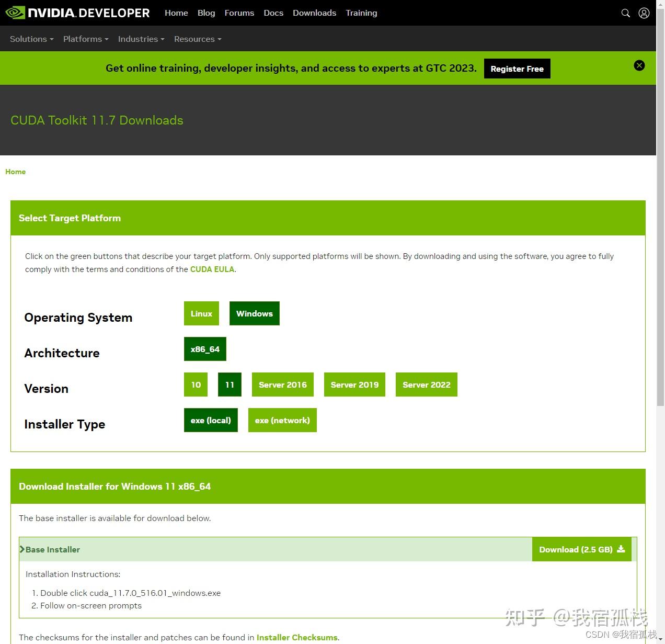This screenshot has width=665, height=644.
Task: Open the search magnifier icon
Action: click(x=625, y=13)
